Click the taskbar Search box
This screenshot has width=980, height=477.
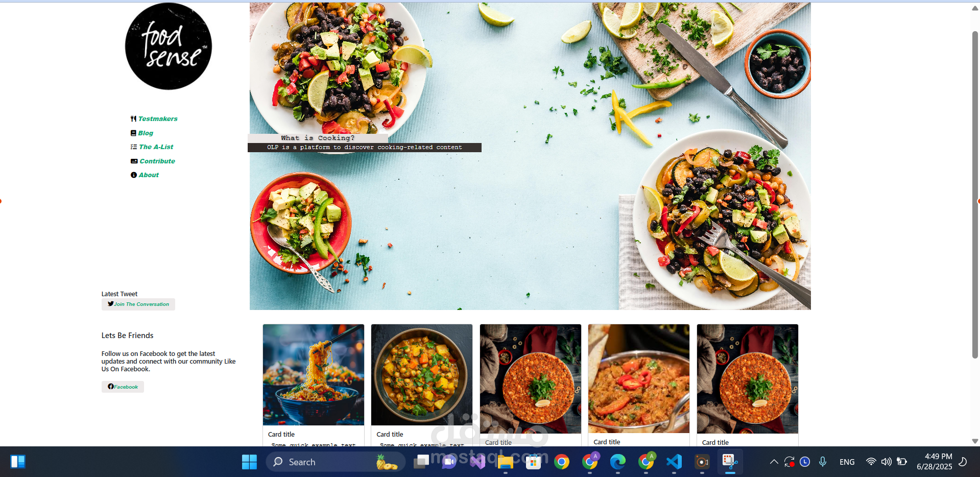336,462
